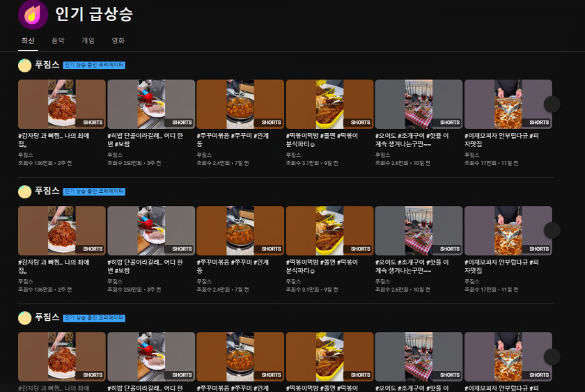Click the 푸짐스 channel avatar in the second section
585x392 pixels.
[x=24, y=191]
